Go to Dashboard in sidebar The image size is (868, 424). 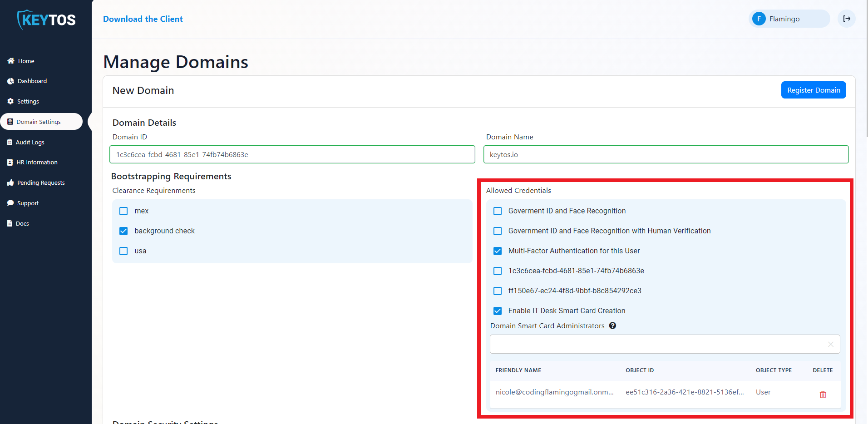coord(32,81)
